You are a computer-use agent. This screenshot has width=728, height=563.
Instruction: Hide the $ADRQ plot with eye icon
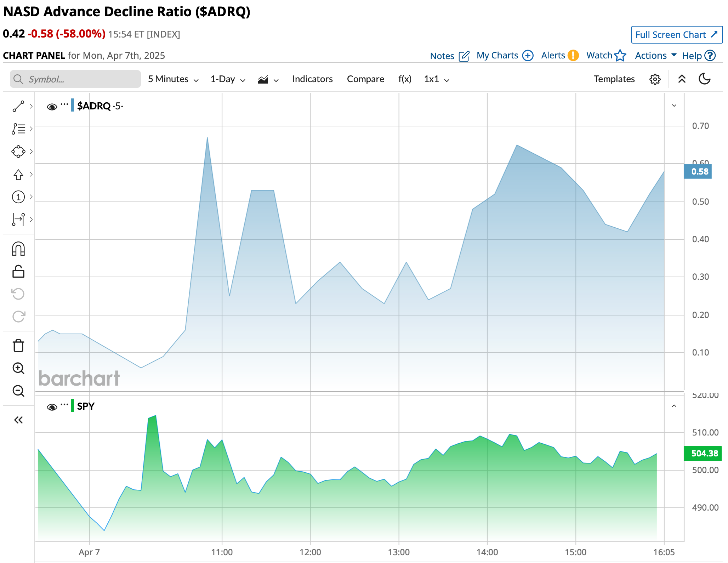(52, 107)
